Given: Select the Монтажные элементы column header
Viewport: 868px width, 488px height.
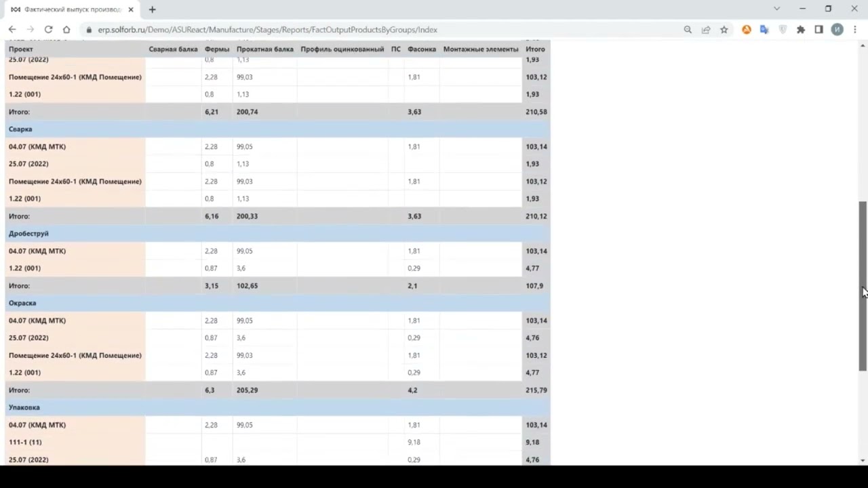Looking at the screenshot, I should pyautogui.click(x=481, y=49).
